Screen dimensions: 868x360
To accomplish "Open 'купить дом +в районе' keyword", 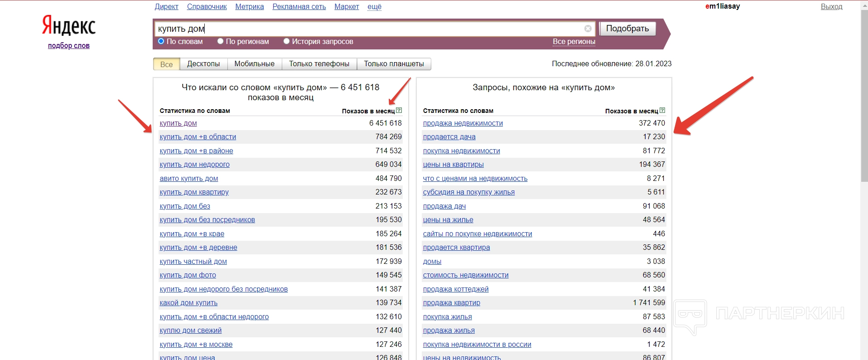I will pyautogui.click(x=196, y=151).
